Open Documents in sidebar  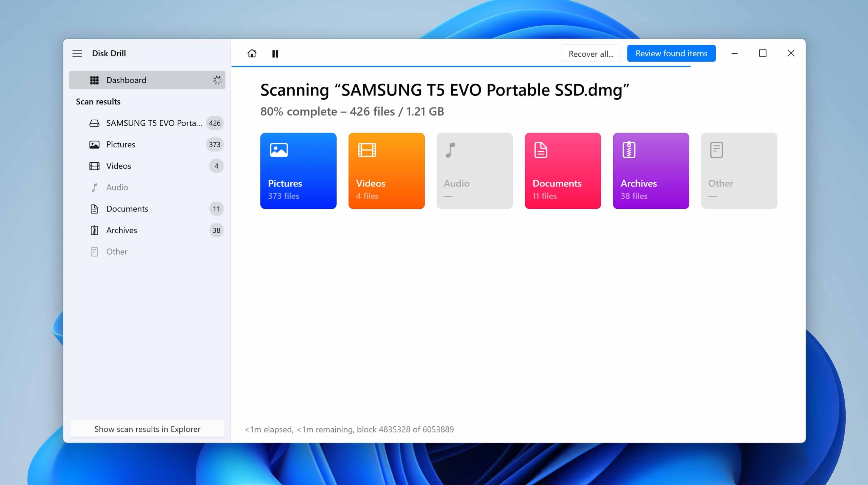tap(147, 209)
